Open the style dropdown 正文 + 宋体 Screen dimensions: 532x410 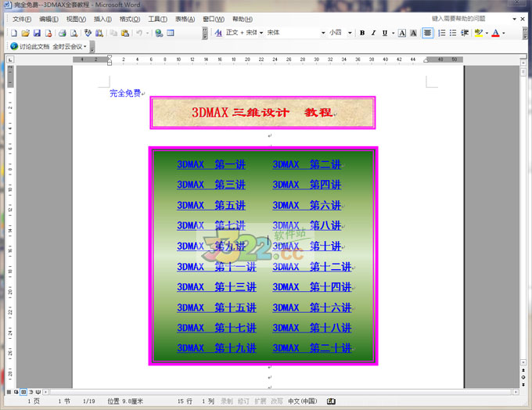[x=261, y=33]
